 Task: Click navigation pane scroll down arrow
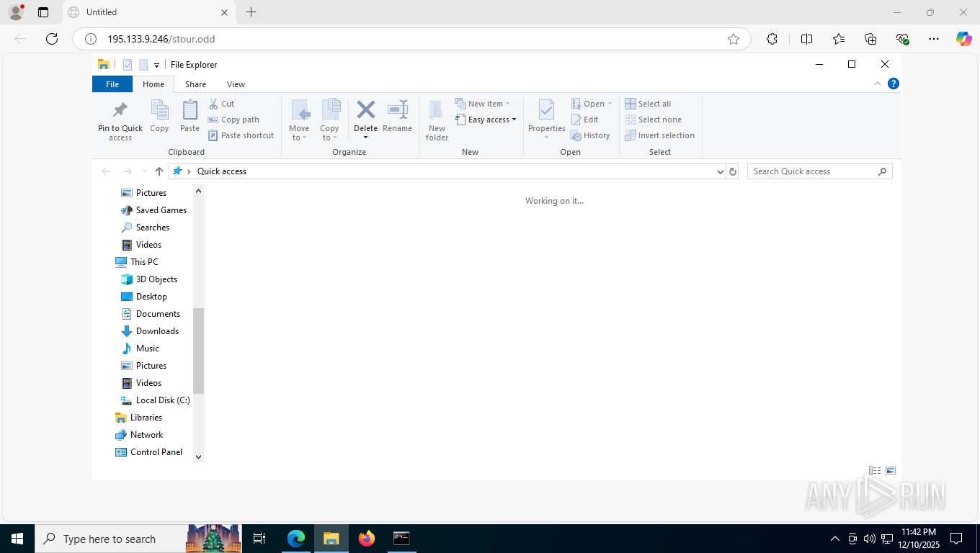199,457
